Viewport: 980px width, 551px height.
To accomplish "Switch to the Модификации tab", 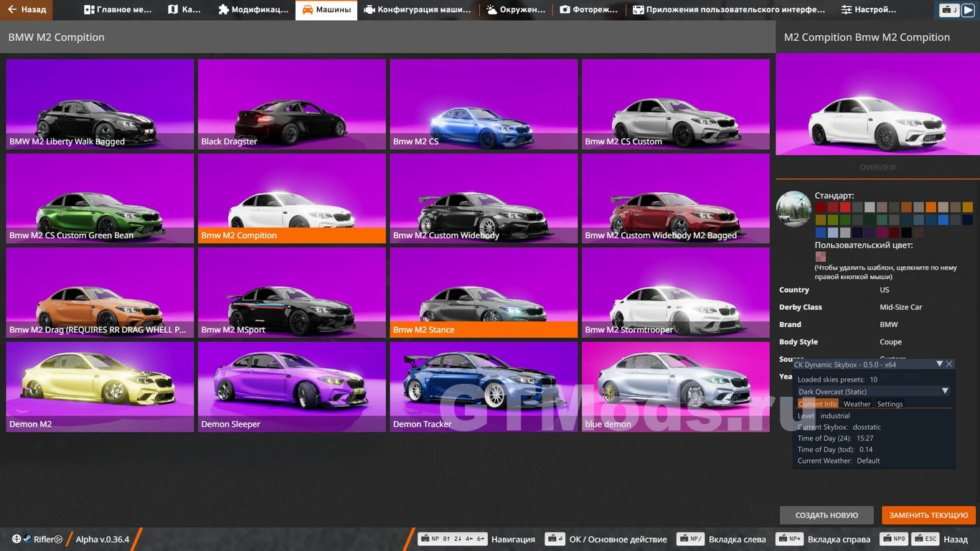I will (253, 10).
